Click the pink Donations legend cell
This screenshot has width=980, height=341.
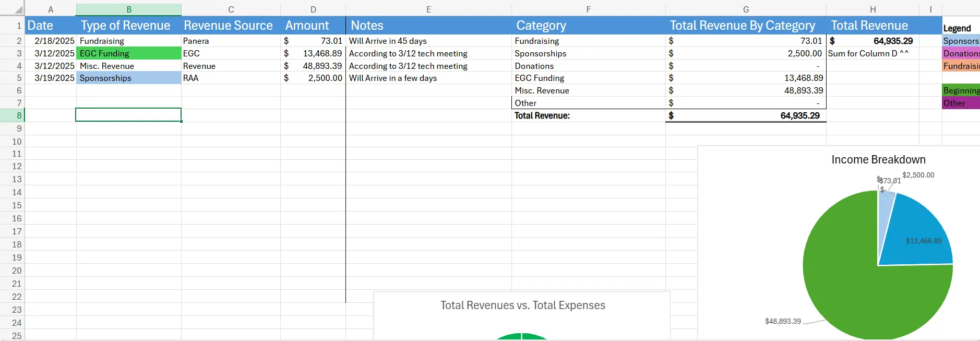960,53
